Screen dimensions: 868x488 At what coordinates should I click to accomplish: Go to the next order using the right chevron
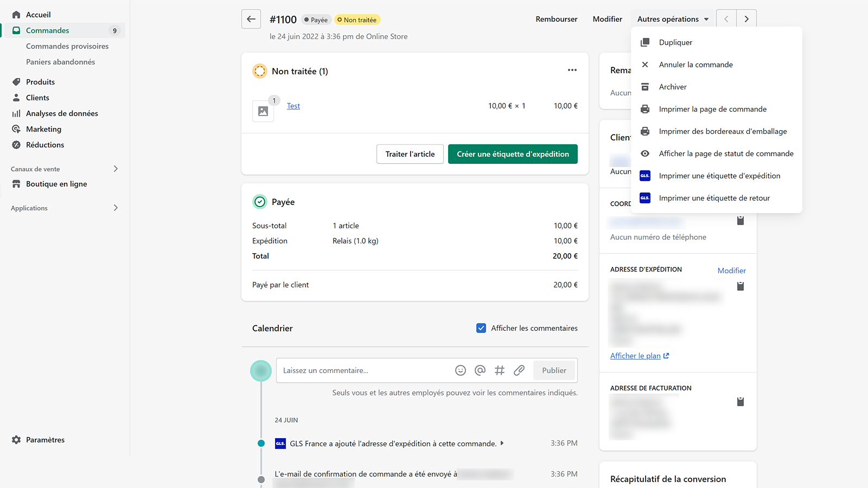(746, 19)
